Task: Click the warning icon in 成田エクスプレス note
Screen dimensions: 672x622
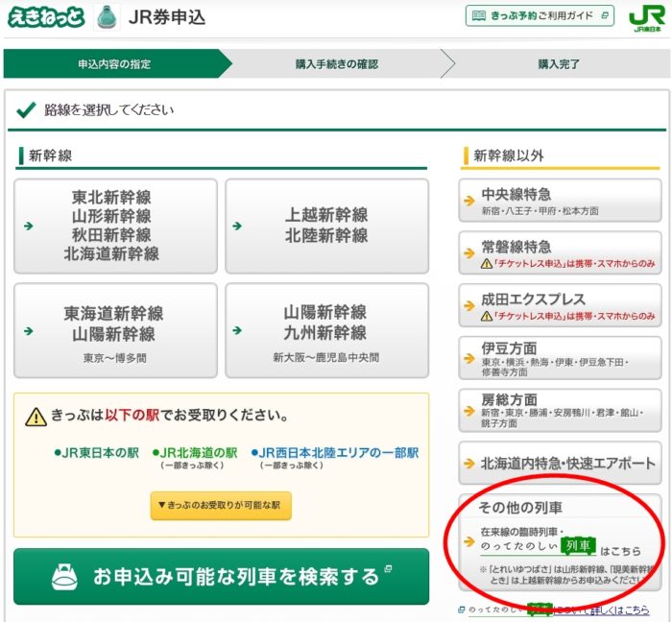Action: tap(487, 316)
